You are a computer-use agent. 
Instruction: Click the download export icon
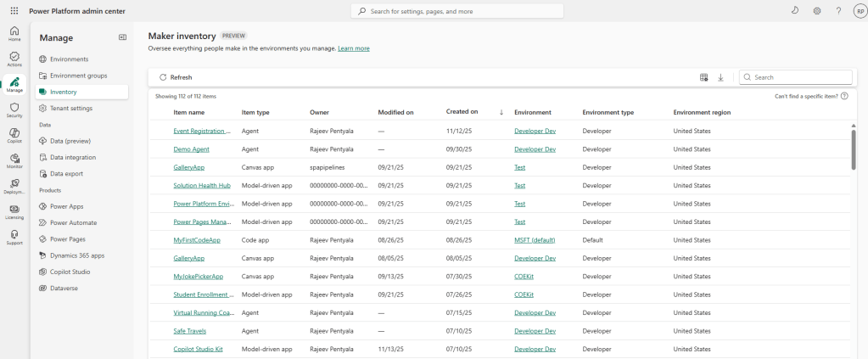click(720, 77)
